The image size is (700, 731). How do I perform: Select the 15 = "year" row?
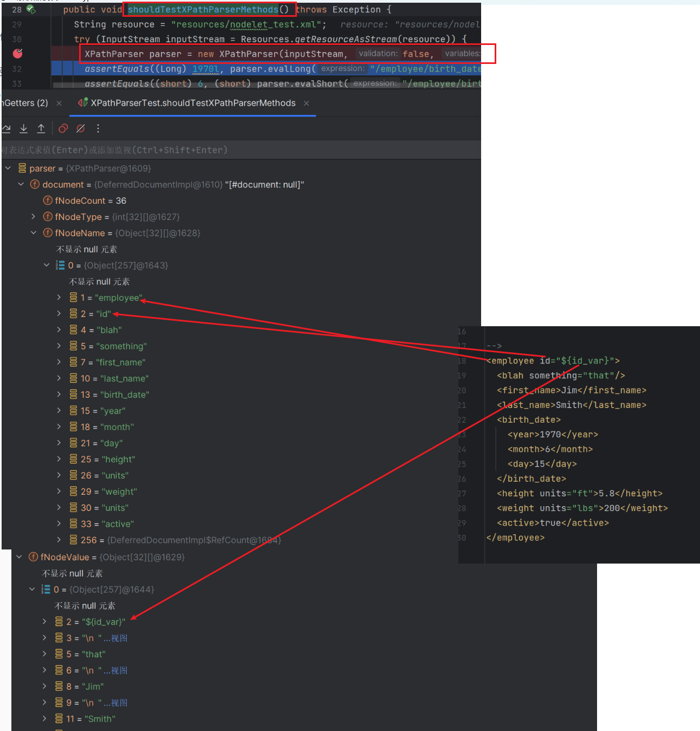103,411
